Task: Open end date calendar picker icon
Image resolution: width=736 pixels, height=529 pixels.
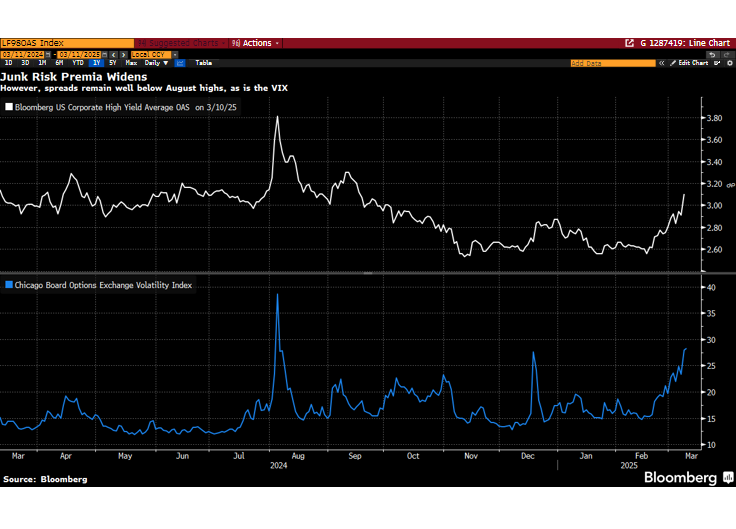Action: tap(104, 55)
